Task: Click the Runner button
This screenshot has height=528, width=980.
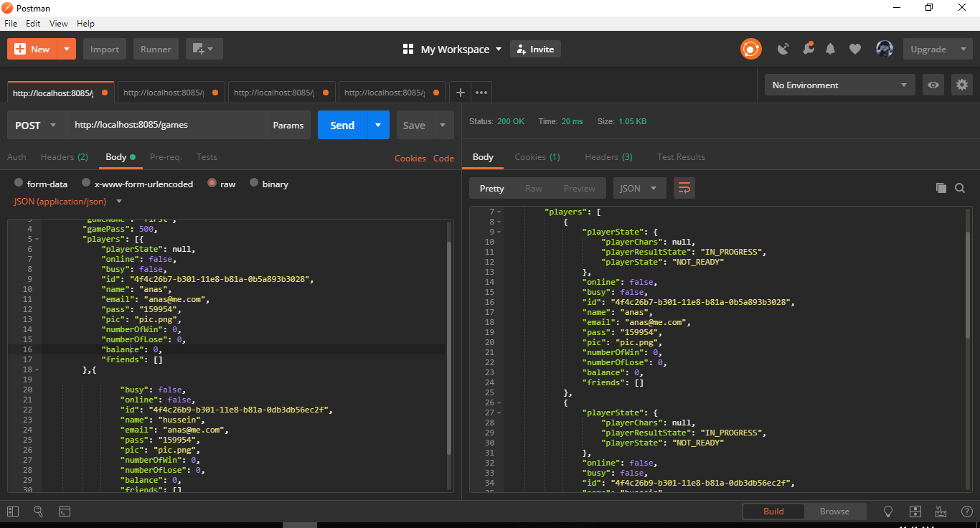Action: 156,49
